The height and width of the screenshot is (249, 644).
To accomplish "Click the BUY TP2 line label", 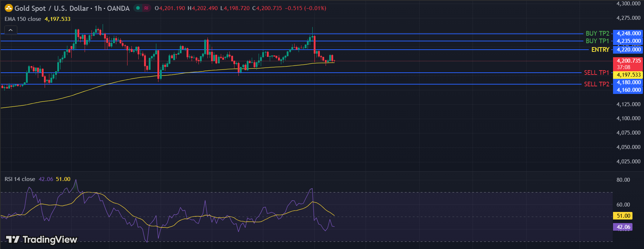I will pyautogui.click(x=597, y=33).
